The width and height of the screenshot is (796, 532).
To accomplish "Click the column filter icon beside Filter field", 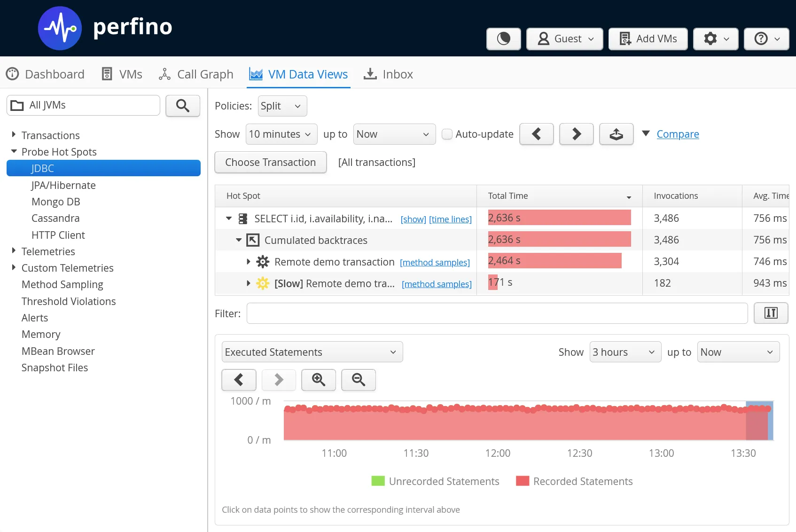I will click(771, 313).
